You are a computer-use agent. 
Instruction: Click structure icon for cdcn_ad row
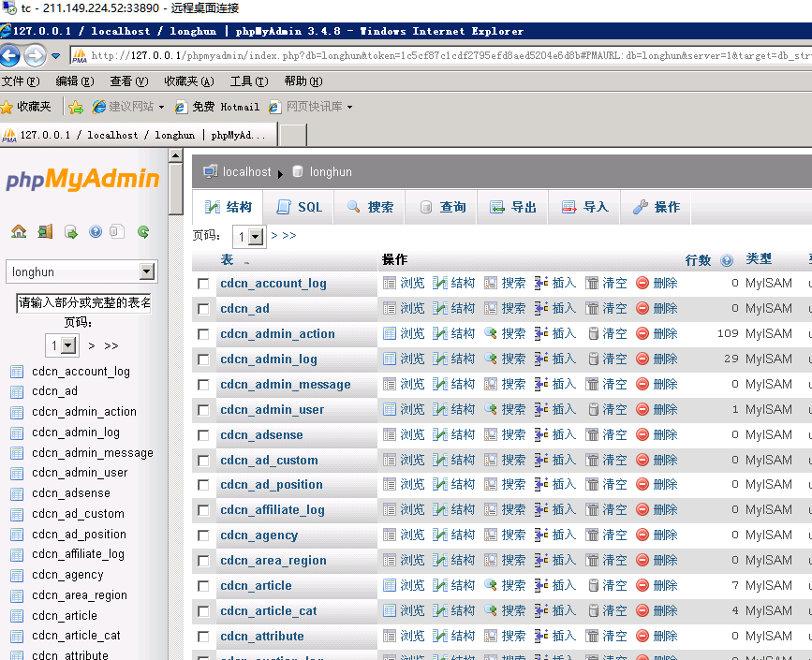pos(439,309)
